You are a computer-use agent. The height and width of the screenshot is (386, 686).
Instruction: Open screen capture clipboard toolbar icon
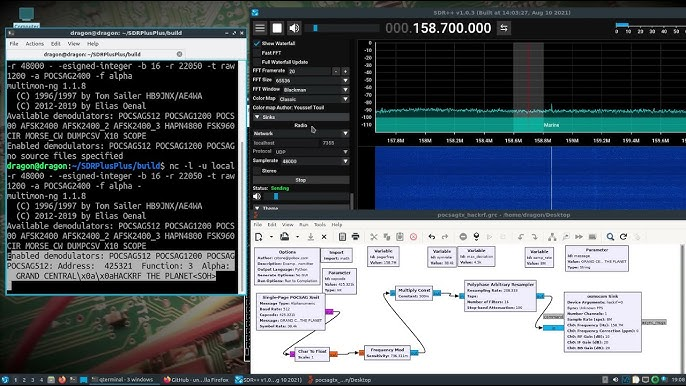(x=342, y=237)
